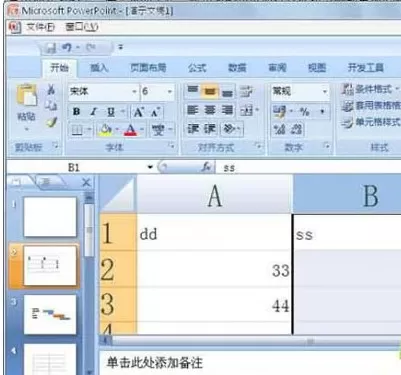The image size is (401, 375).
Task: Switch to the 数据 ribbon tab
Action: point(237,68)
